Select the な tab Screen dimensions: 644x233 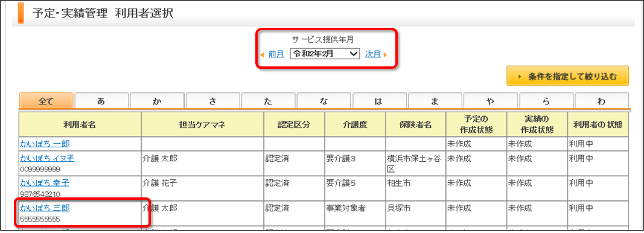tap(324, 101)
